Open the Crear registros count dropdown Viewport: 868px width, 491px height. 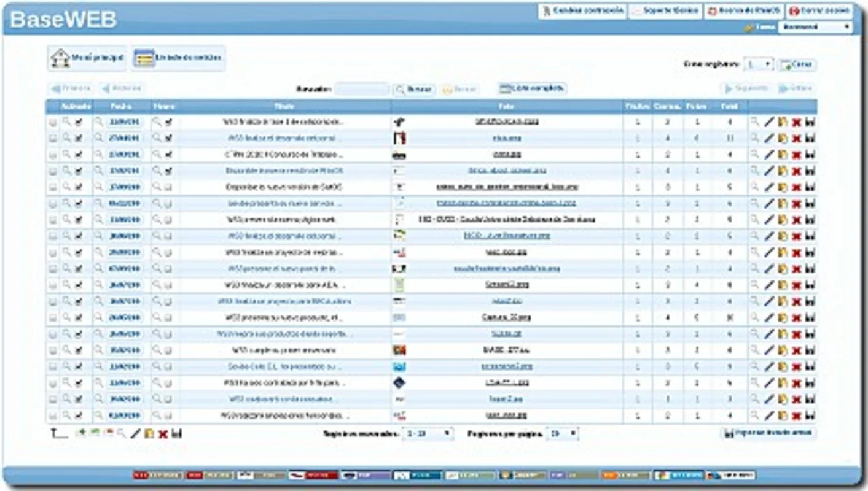[x=758, y=64]
